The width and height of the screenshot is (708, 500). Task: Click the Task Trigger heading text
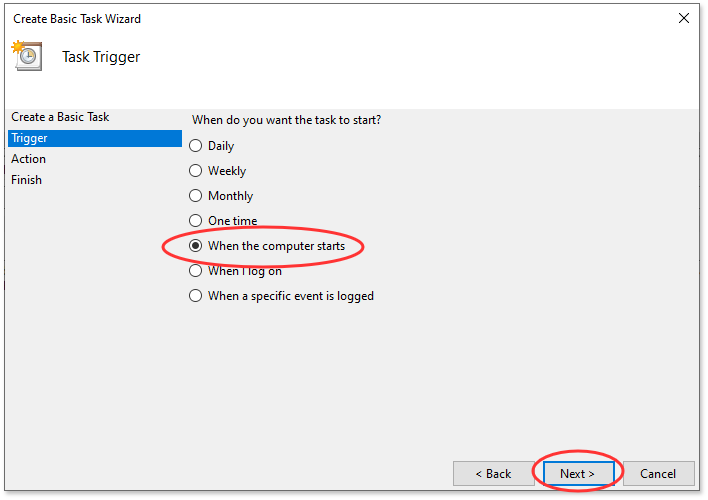pos(101,57)
